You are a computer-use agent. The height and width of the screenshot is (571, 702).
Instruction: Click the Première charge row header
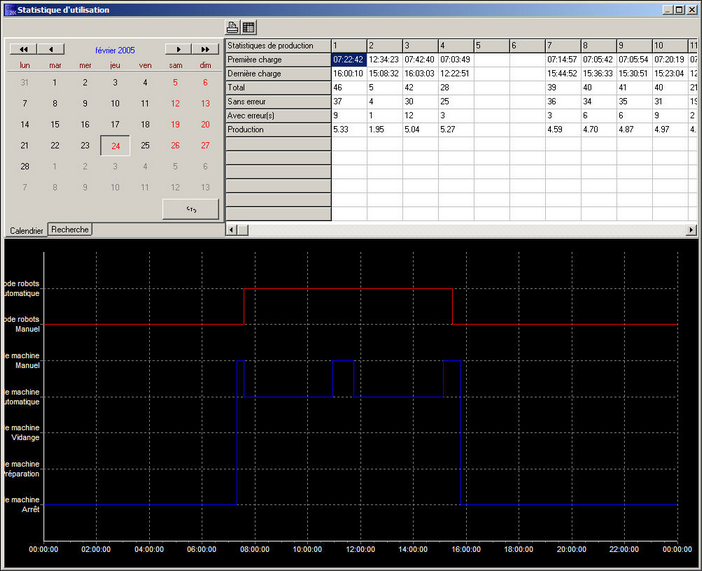point(278,60)
